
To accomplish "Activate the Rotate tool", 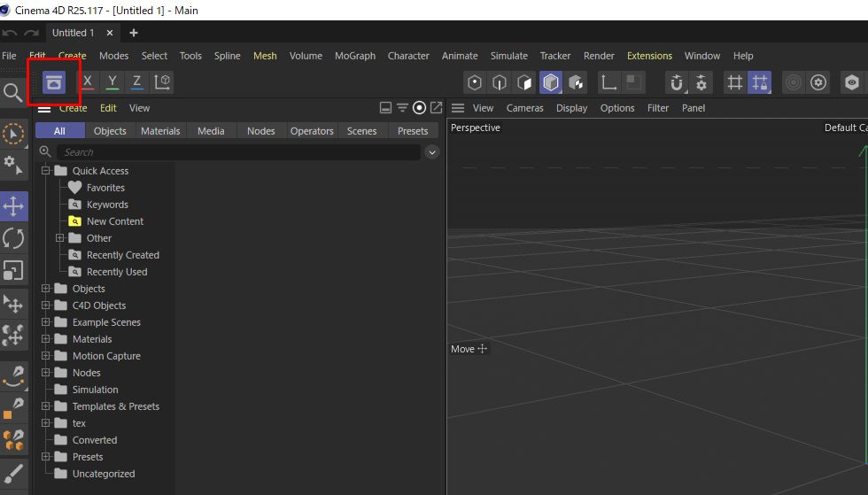I will point(13,238).
